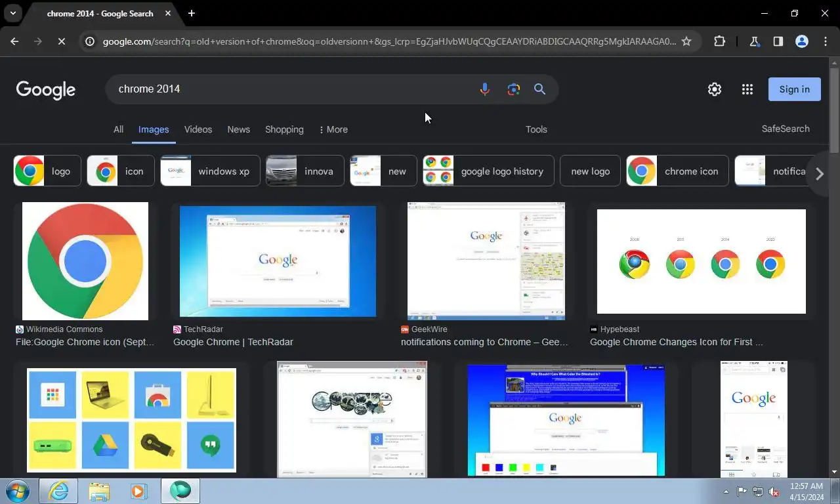Open the Google apps grid

coord(747,89)
